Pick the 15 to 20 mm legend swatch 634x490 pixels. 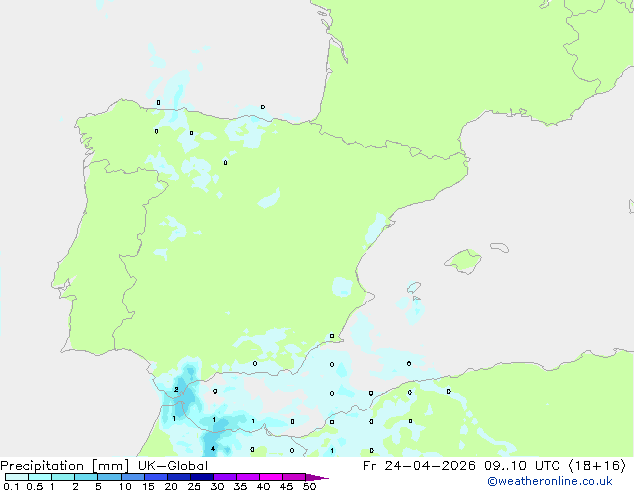pyautogui.click(x=155, y=477)
